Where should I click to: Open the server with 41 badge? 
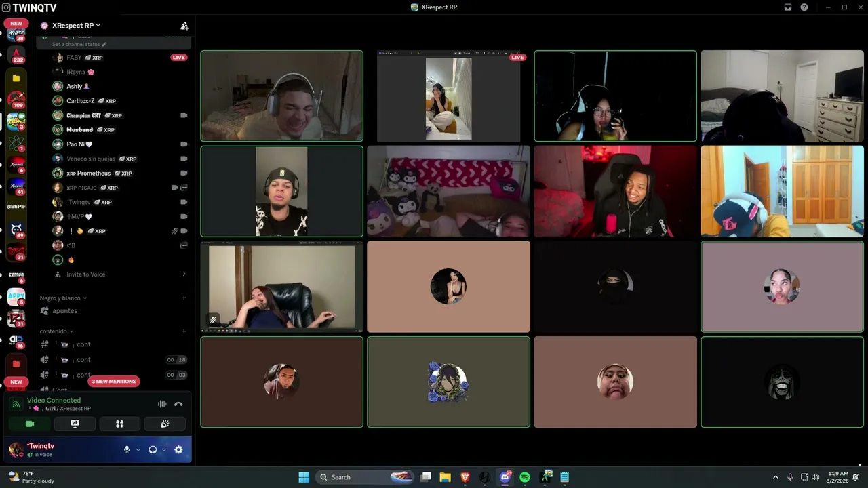(16, 186)
